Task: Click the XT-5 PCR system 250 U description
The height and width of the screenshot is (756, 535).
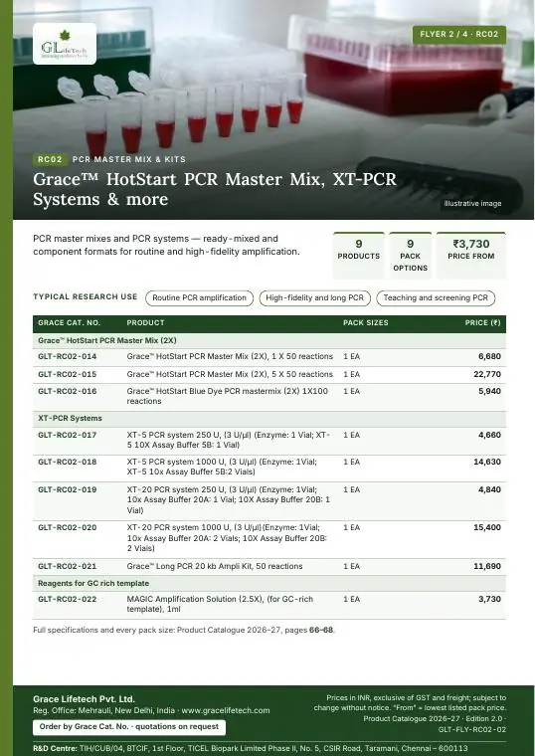Action: [x=229, y=440]
